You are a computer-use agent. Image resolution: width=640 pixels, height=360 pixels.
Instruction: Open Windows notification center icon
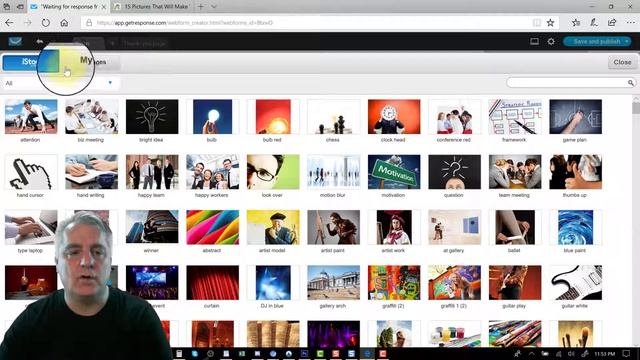(x=627, y=353)
